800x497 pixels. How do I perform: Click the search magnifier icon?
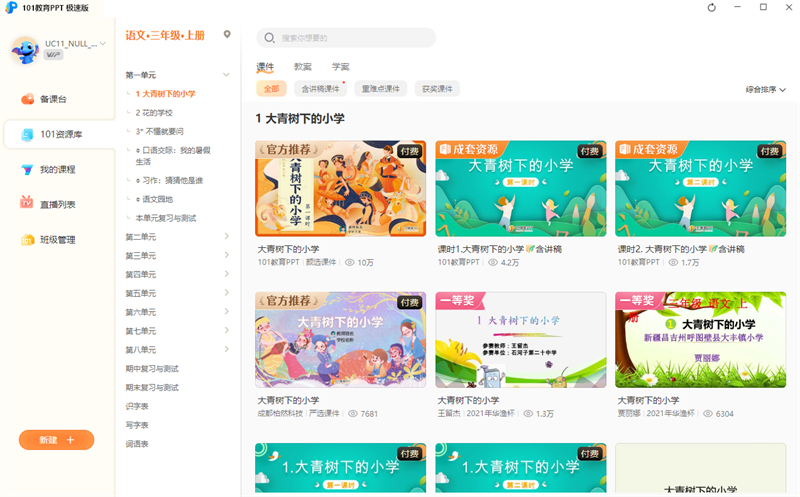pos(269,38)
